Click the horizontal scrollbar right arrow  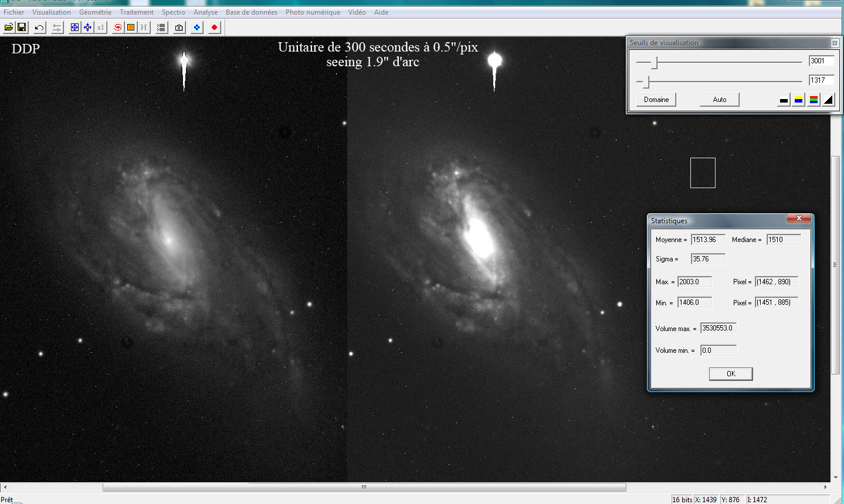(826, 487)
